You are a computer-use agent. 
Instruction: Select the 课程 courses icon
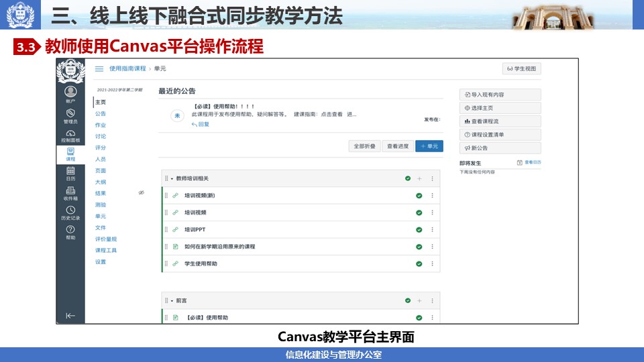pyautogui.click(x=70, y=155)
